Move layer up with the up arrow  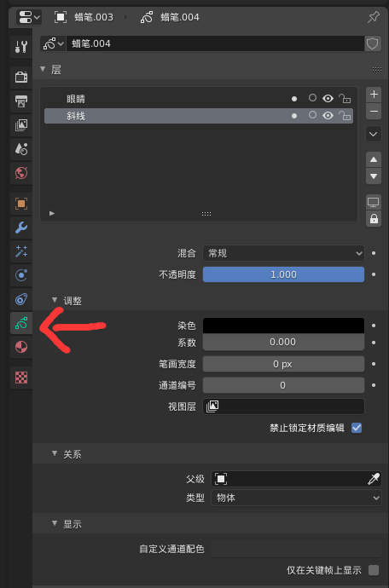pyautogui.click(x=374, y=159)
